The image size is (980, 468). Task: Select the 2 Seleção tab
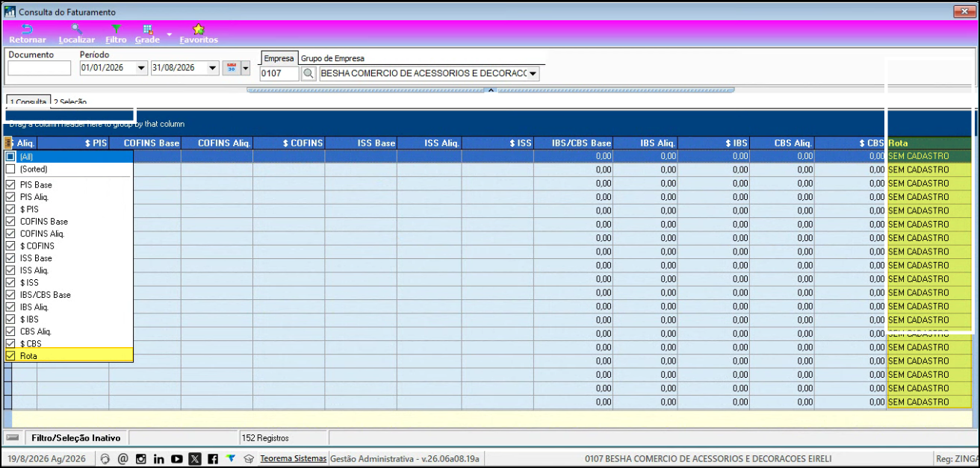[x=70, y=102]
